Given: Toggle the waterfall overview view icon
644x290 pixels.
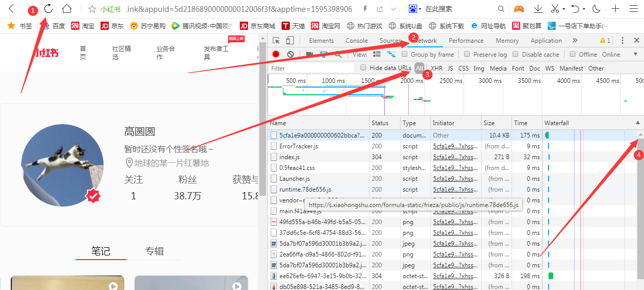Looking at the screenshot, I should pos(391,54).
